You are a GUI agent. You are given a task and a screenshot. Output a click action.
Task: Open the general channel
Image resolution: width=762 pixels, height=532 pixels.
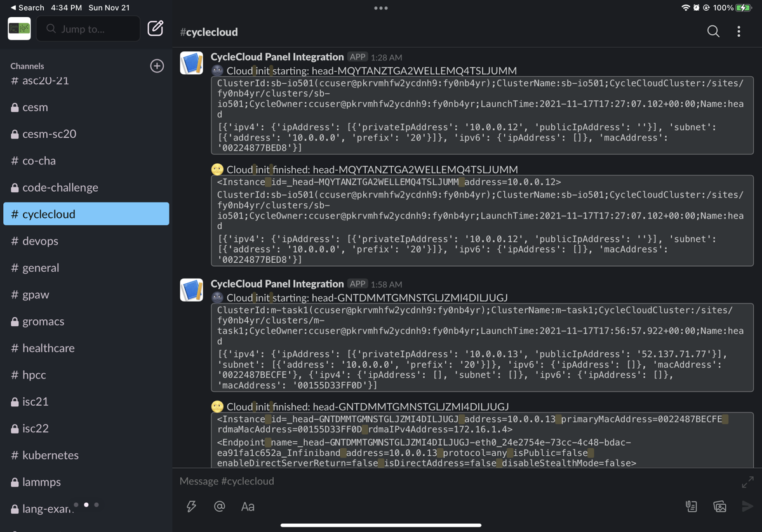coord(86,268)
